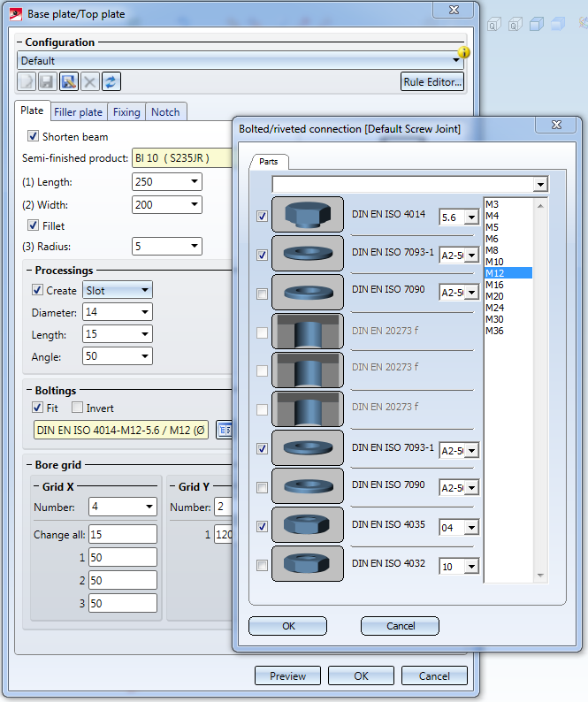Click the refresh configuration icon

111,82
